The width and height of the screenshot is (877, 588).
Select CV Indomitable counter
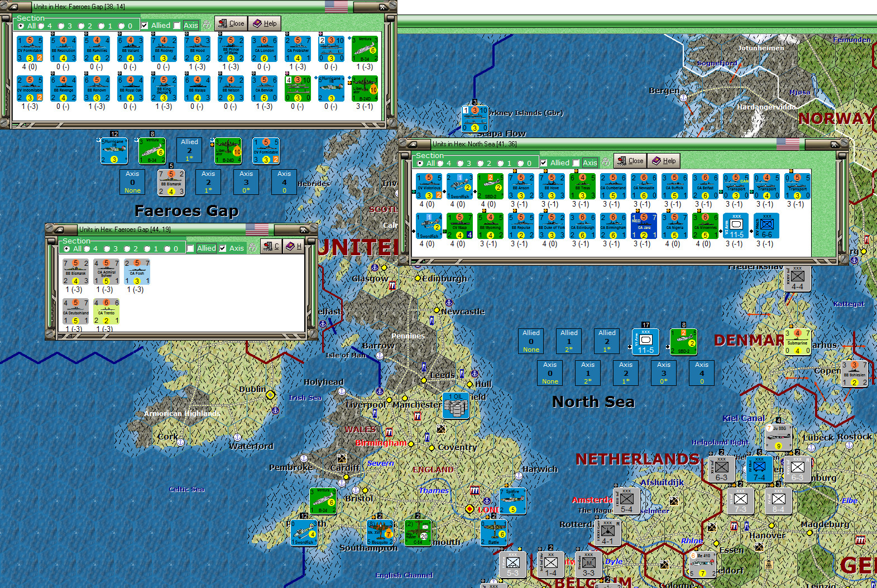click(30, 89)
